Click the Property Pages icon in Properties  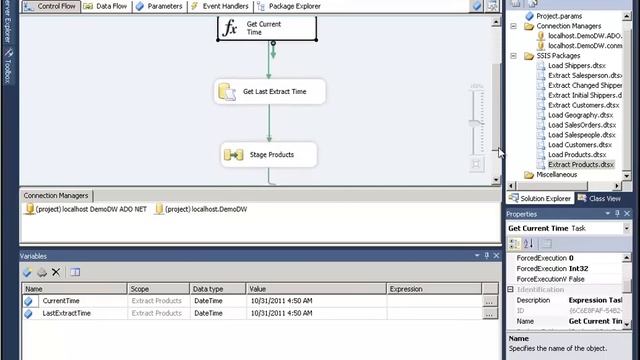[547, 244]
